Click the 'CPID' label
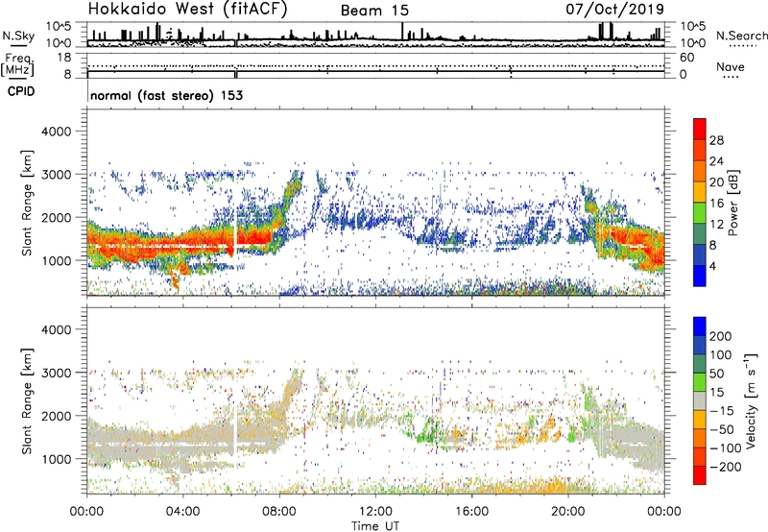The width and height of the screenshot is (768, 532). pos(21,91)
